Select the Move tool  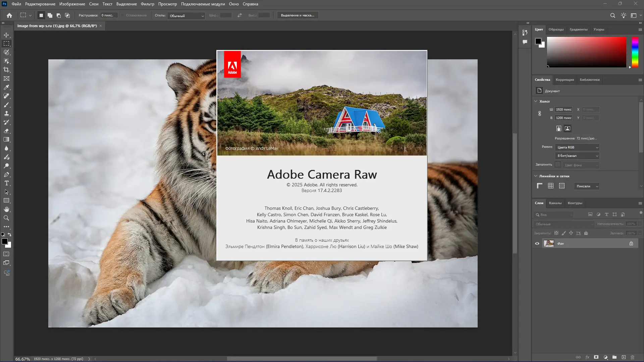(x=6, y=35)
